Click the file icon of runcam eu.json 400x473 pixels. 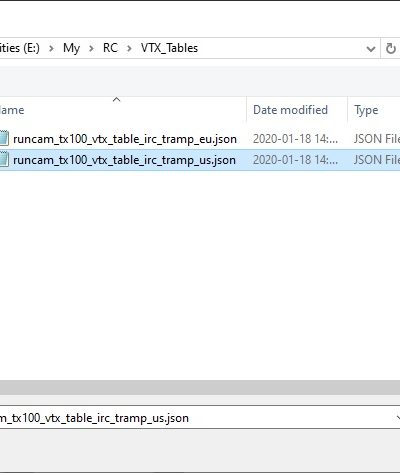point(4,139)
